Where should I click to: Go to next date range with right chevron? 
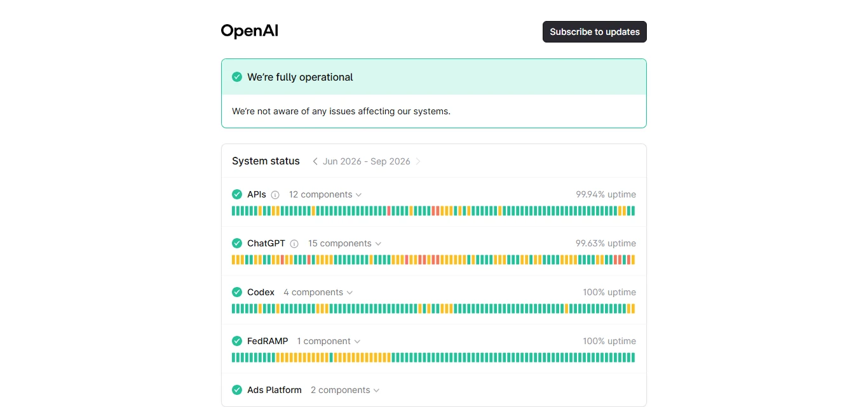pyautogui.click(x=418, y=161)
